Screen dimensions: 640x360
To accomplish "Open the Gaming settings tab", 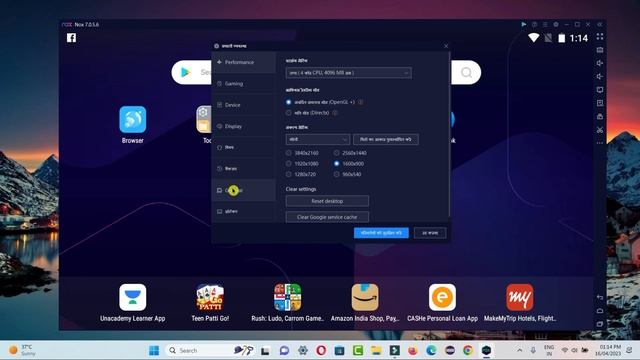I will tap(244, 84).
